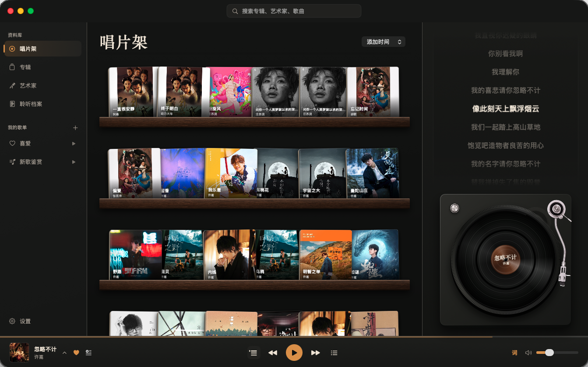Jump to lyric 饱览吧造物者良苦的用心
Screen dimensions: 588x367
(x=505, y=146)
